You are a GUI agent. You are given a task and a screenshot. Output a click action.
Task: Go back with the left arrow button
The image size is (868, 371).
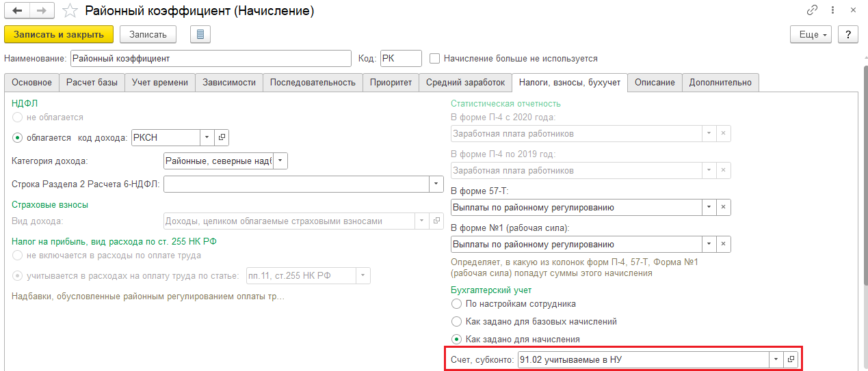click(x=17, y=11)
